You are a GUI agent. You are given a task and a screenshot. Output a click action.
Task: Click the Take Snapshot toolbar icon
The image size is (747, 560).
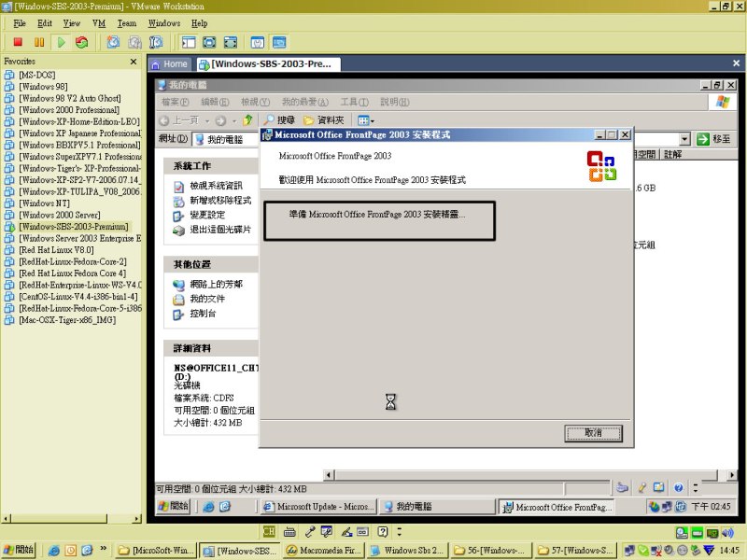click(x=113, y=42)
